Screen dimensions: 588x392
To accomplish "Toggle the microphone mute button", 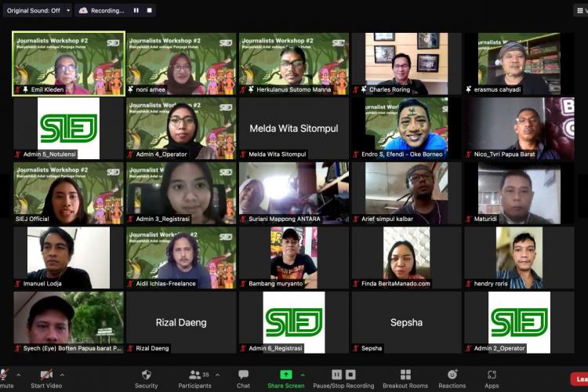I will coord(5,375).
